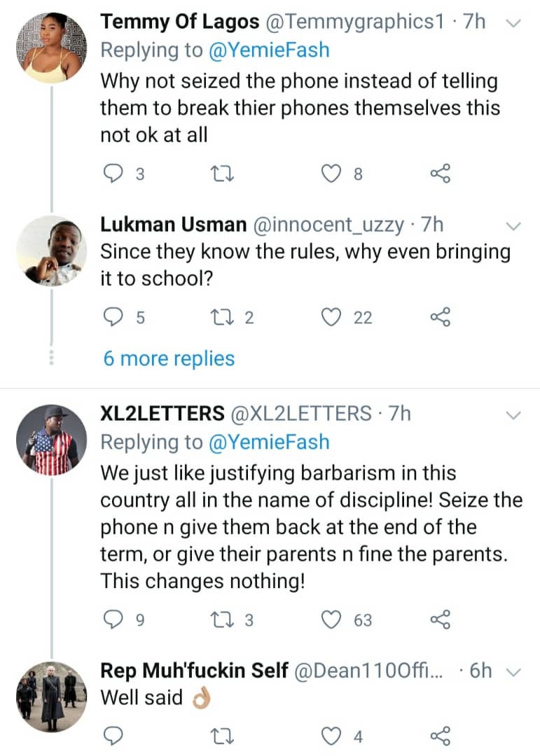Like Lukman Usman's tweet
Screen dimensions: 540x756
tap(331, 318)
